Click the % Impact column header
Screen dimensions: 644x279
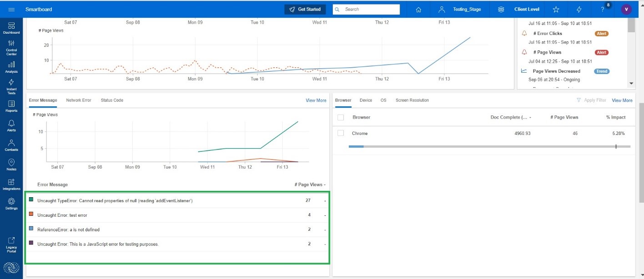tap(616, 117)
